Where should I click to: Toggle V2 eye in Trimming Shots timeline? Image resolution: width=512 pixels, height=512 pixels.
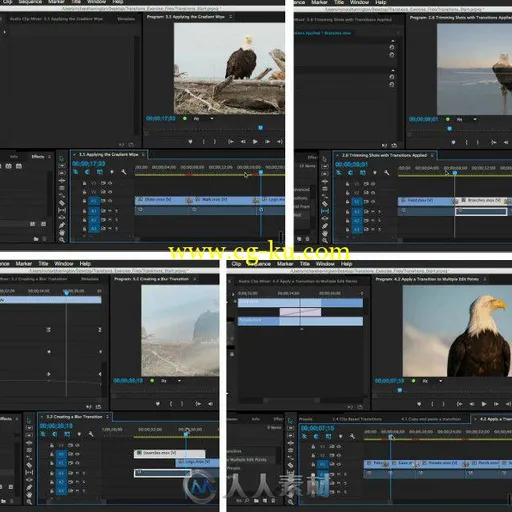click(x=373, y=193)
